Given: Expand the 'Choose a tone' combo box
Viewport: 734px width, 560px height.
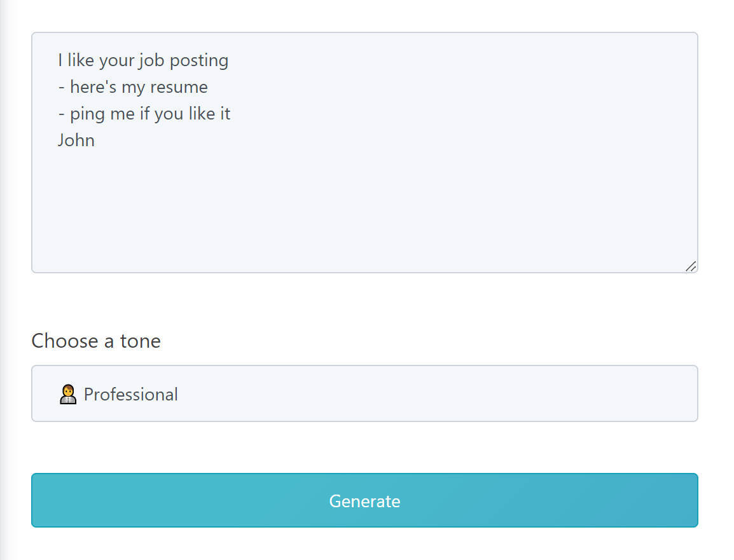Looking at the screenshot, I should click(x=364, y=393).
